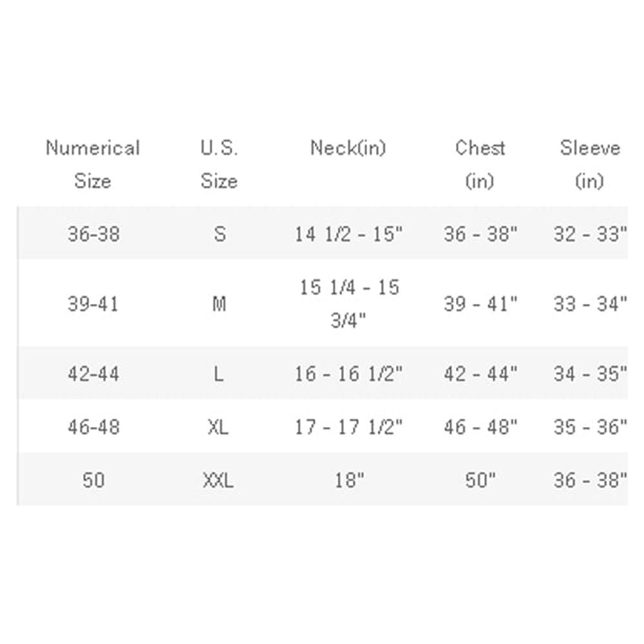Click the chest measurement 46 - 48" cell
644x644 pixels.
pyautogui.click(x=480, y=426)
